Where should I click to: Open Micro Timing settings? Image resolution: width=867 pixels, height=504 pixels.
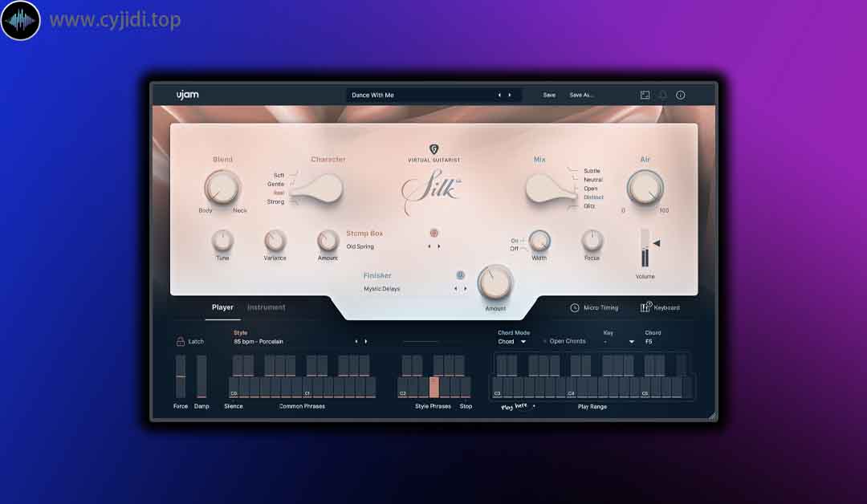pyautogui.click(x=594, y=308)
